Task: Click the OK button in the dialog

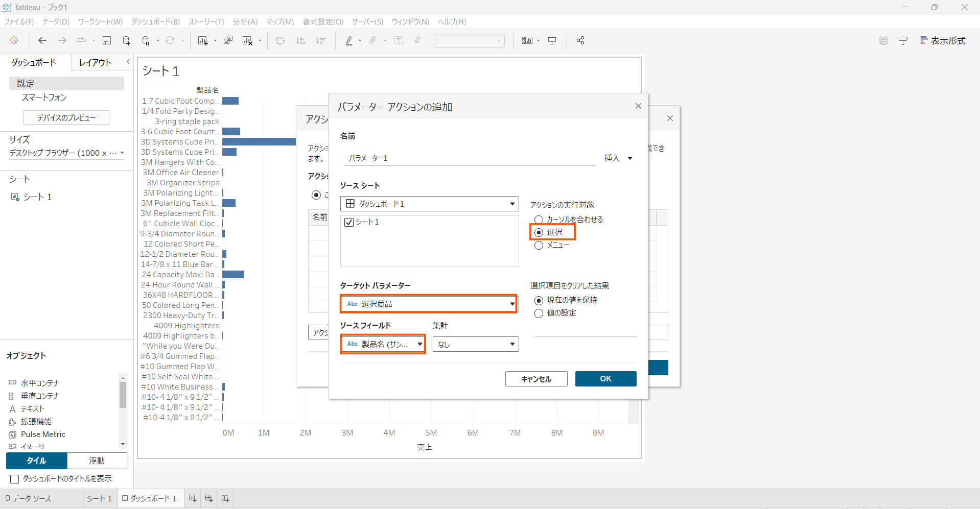Action: 605,379
